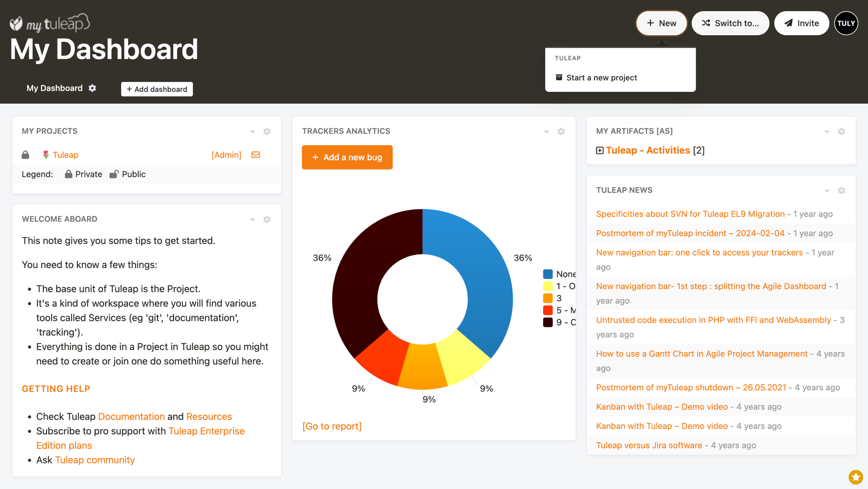The height and width of the screenshot is (489, 868).
Task: Open Welcome Aboard widget settings gear
Action: (267, 220)
